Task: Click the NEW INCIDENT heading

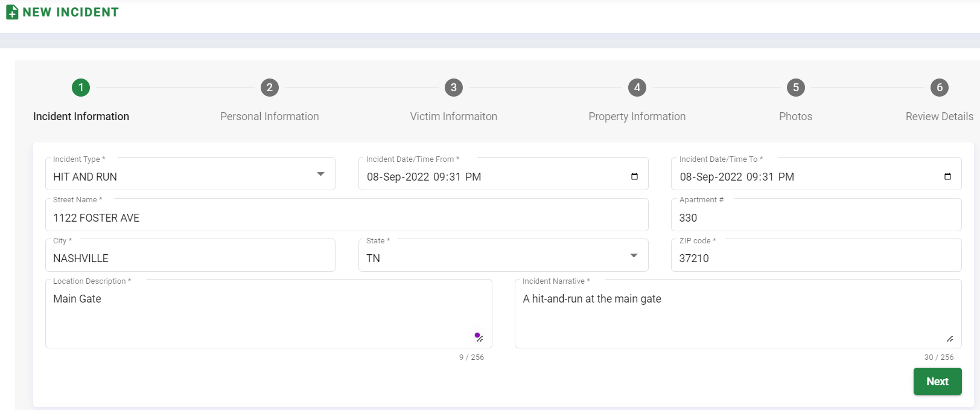Action: pos(71,12)
